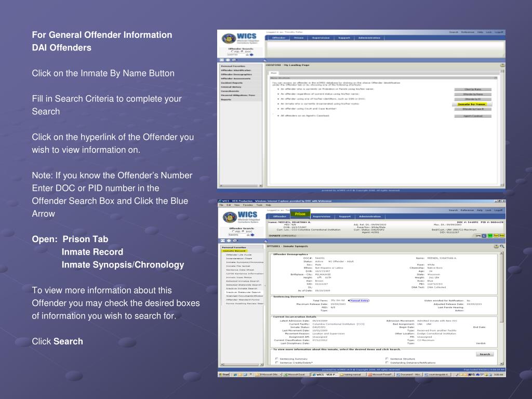The width and height of the screenshot is (532, 399).
Task: Open the Supervision tab in upper WICS screenshot
Action: click(321, 37)
